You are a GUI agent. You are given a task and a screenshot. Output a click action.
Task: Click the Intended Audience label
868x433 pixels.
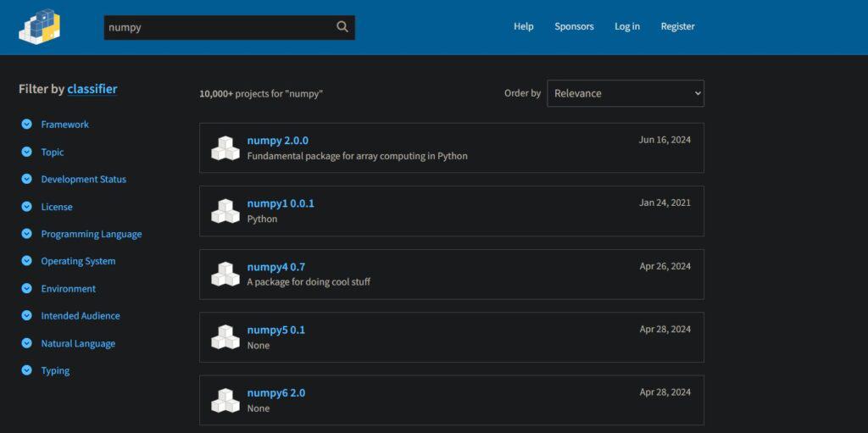click(81, 315)
